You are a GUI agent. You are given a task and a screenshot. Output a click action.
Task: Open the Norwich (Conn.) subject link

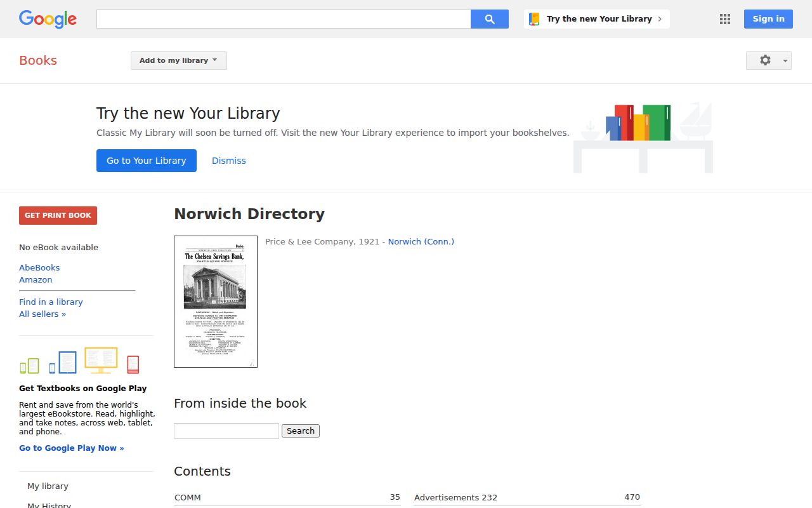click(x=421, y=241)
